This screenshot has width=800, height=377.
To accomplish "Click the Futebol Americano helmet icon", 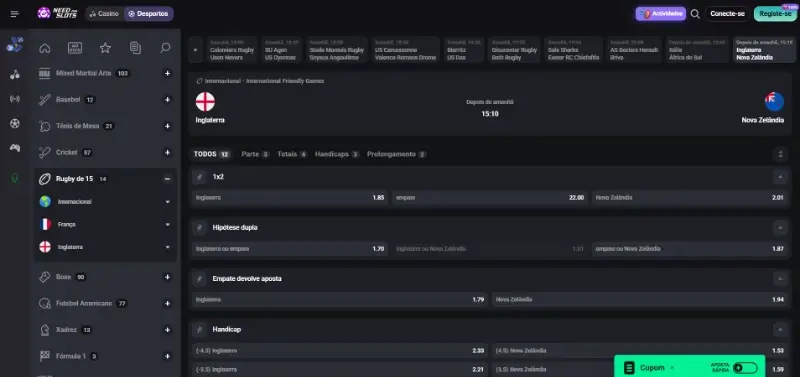I will coord(44,304).
